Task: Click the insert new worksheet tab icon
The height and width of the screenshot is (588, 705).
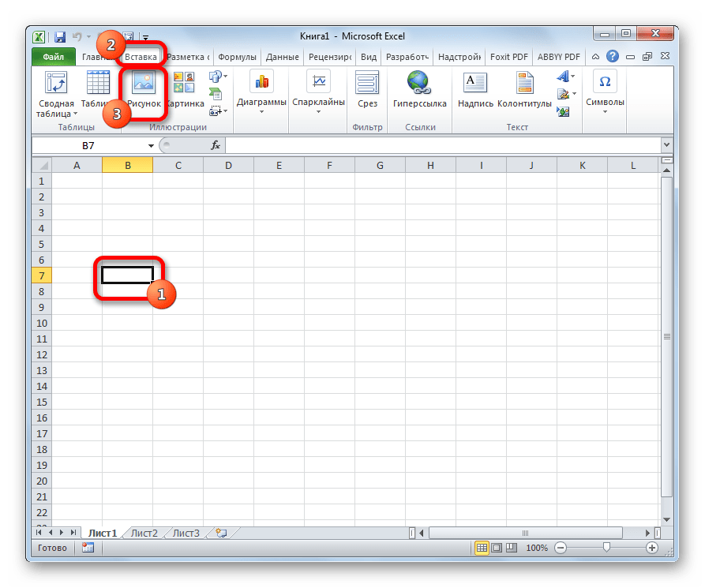Action: [220, 533]
